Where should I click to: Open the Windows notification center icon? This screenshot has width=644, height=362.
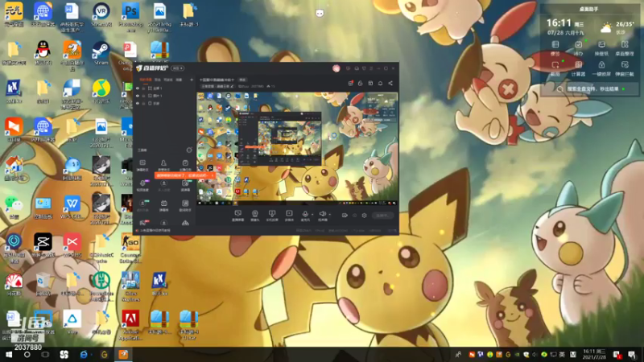(633, 355)
